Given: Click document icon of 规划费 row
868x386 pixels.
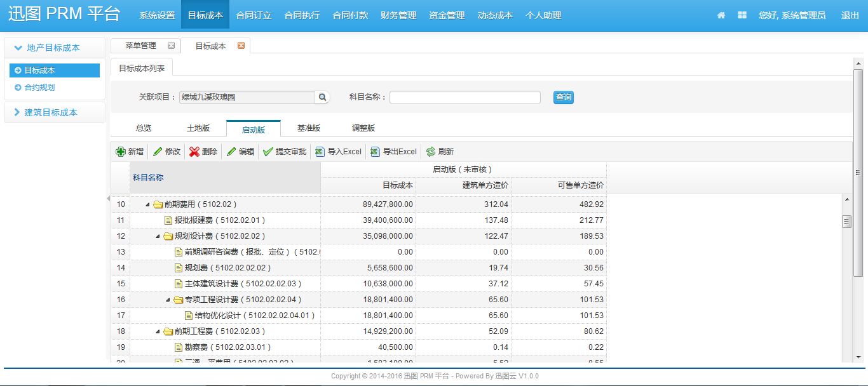Looking at the screenshot, I should coord(179,268).
